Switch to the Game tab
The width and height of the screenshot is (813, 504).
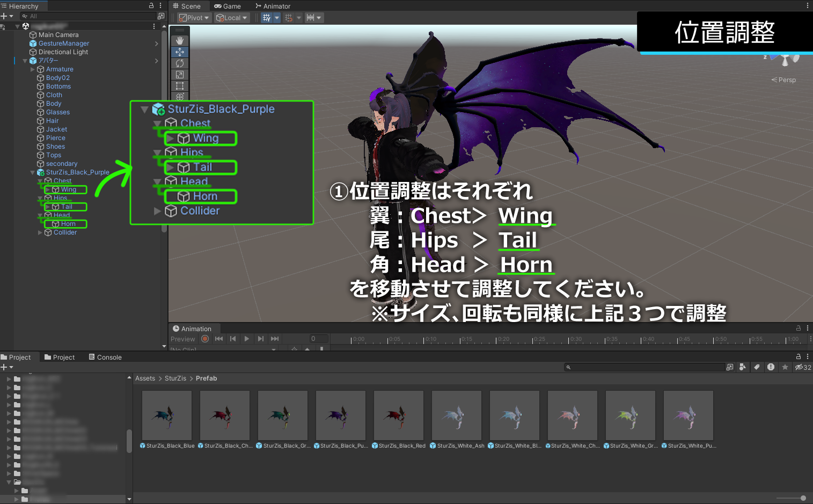coord(228,6)
